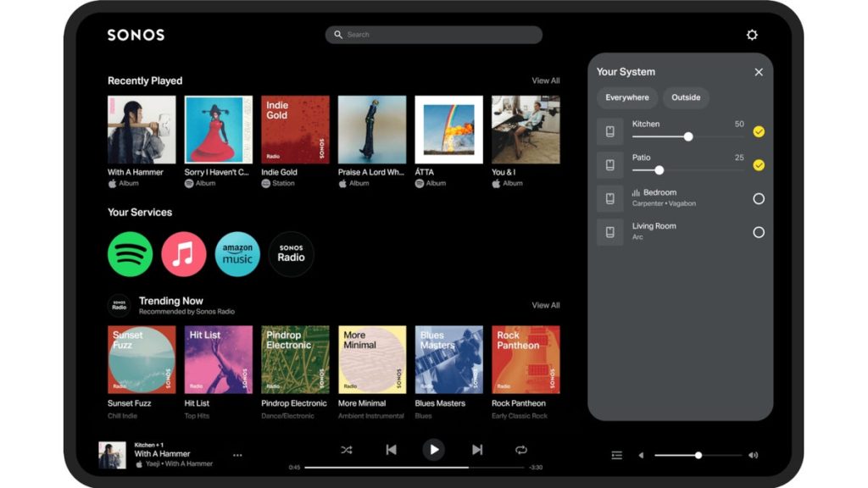Open more options for With A Hammer
868x488 pixels.
[237, 455]
